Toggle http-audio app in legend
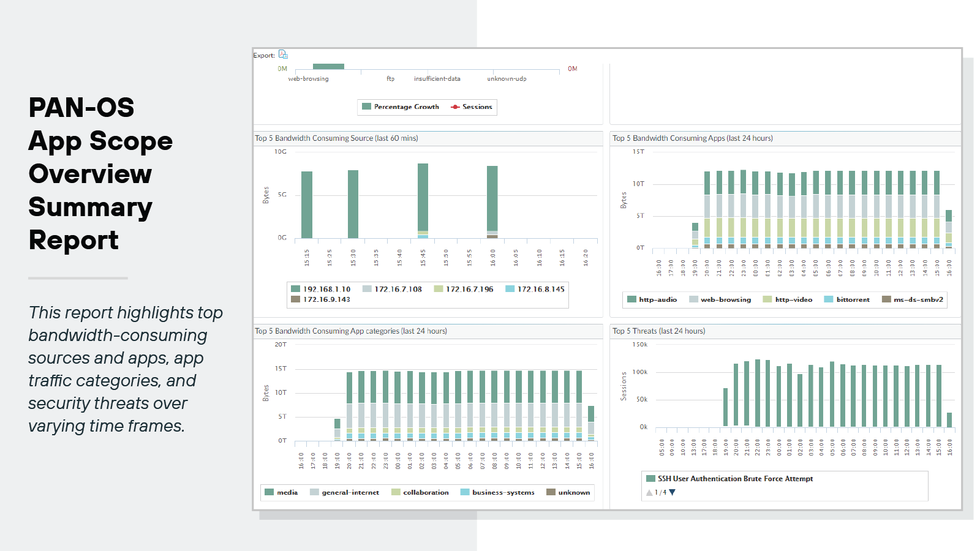This screenshot has height=551, width=980. point(657,299)
